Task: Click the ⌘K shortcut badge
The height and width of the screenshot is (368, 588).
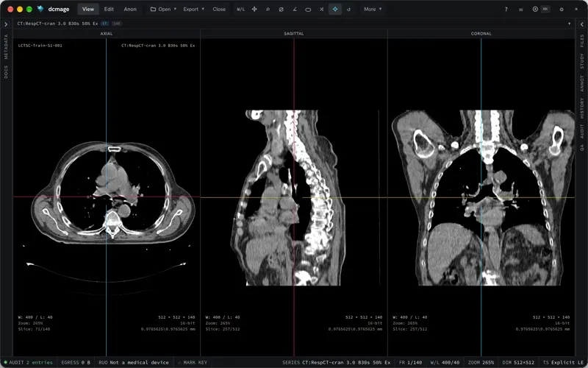Action: (x=545, y=9)
